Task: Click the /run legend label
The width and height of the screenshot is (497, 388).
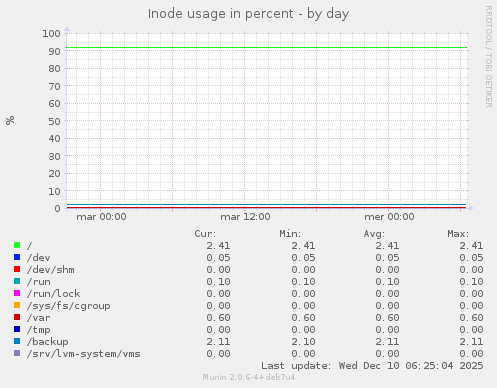Action: point(39,282)
